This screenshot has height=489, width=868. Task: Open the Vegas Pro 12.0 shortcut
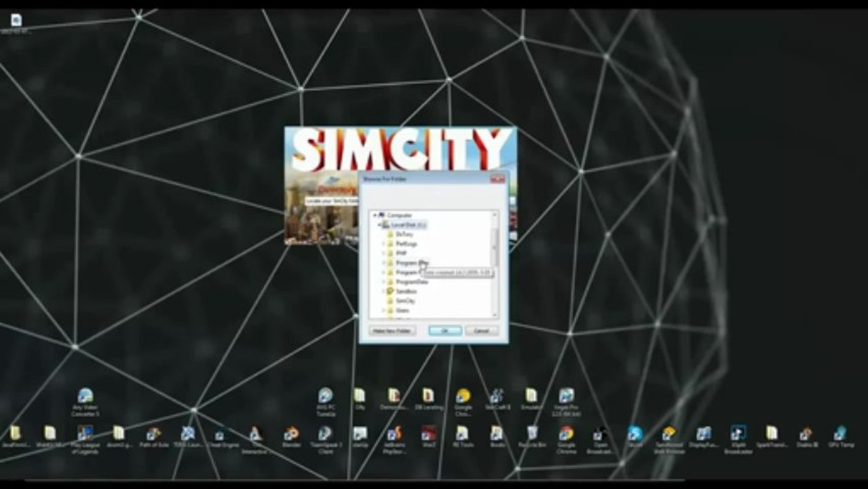pos(566,401)
